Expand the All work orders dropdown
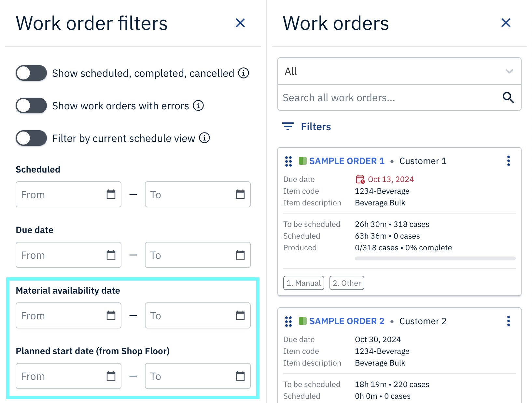Screen dimensions: 532x403 [399, 71]
